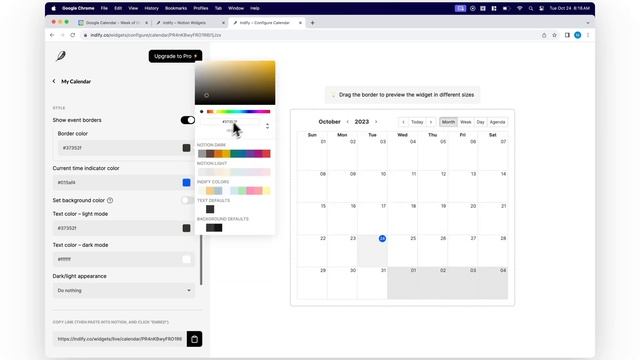Switch to Google Calendar browser tab
The width and height of the screenshot is (640, 360).
[x=113, y=23]
